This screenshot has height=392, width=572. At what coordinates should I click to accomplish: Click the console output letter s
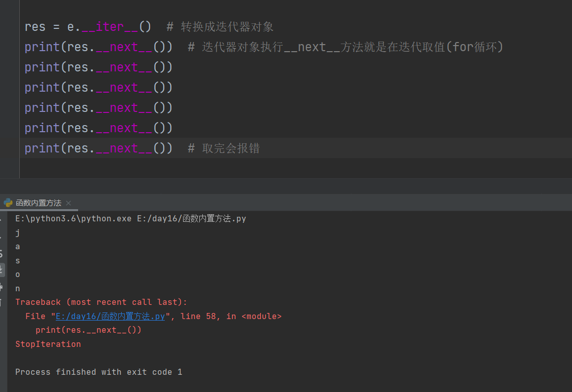tap(18, 261)
